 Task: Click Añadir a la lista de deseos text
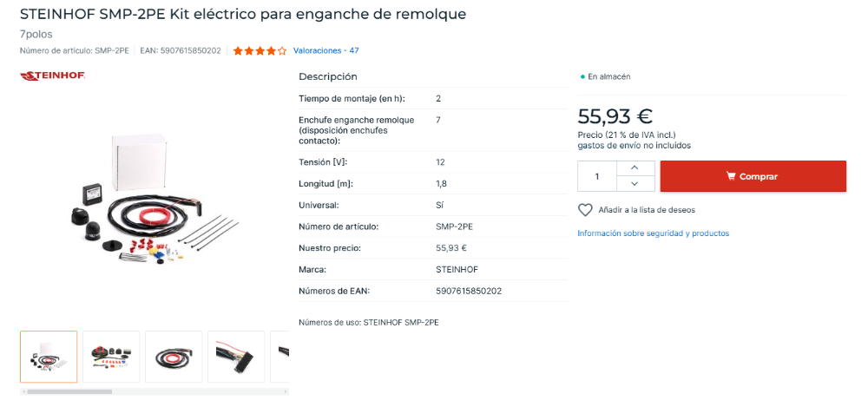[x=647, y=210]
